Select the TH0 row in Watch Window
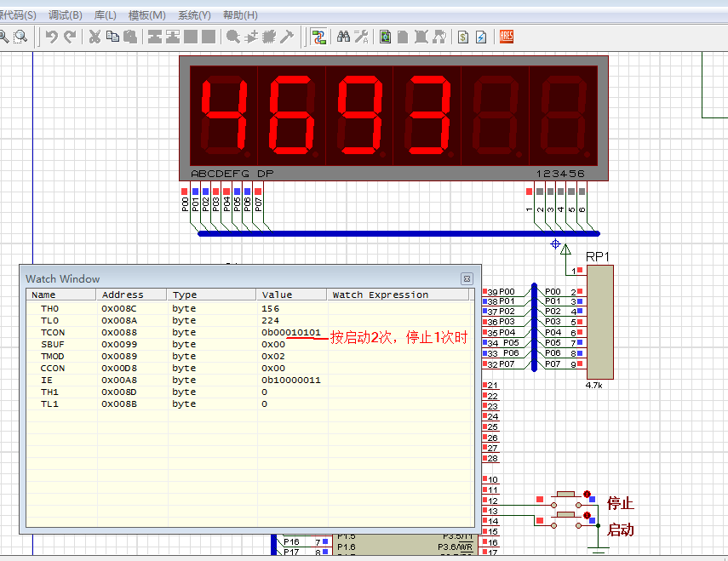728x561 pixels. [250, 308]
